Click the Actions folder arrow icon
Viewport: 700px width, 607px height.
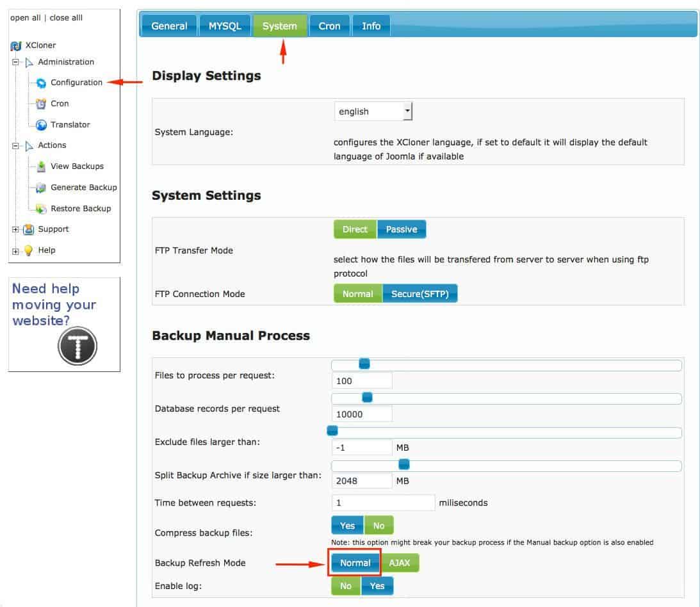29,146
